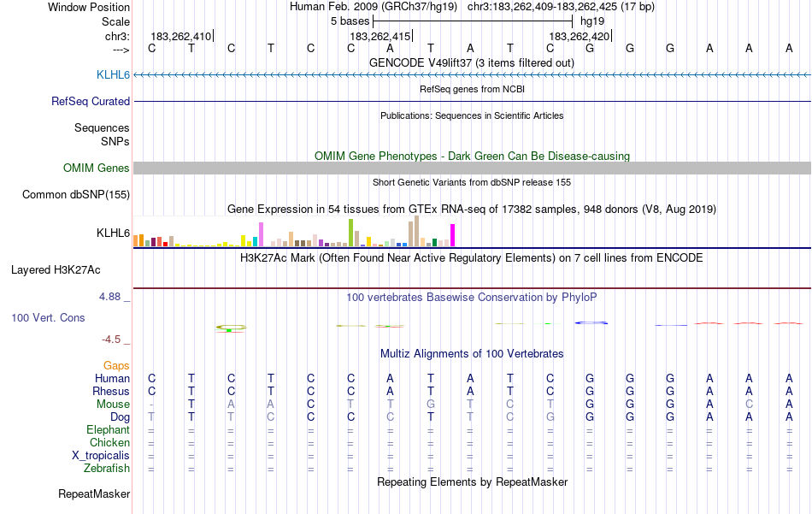Select the Zebrafish alignment row label
The width and height of the screenshot is (812, 514).
[107, 469]
